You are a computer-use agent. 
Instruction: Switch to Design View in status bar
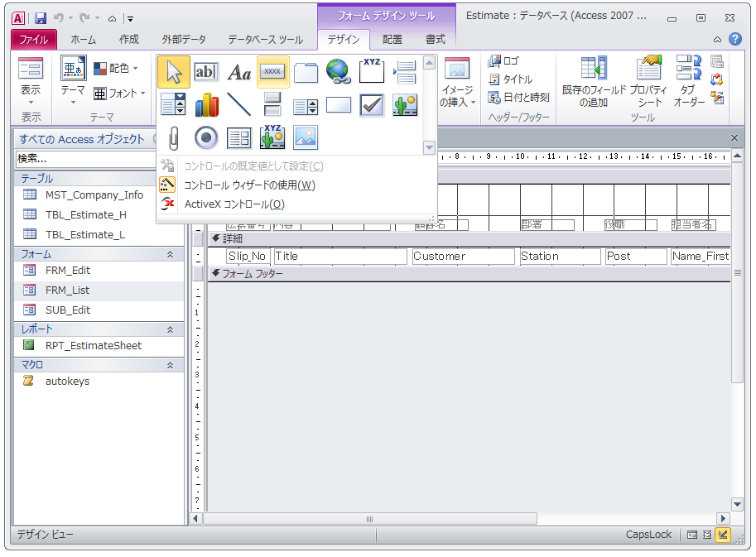(723, 535)
